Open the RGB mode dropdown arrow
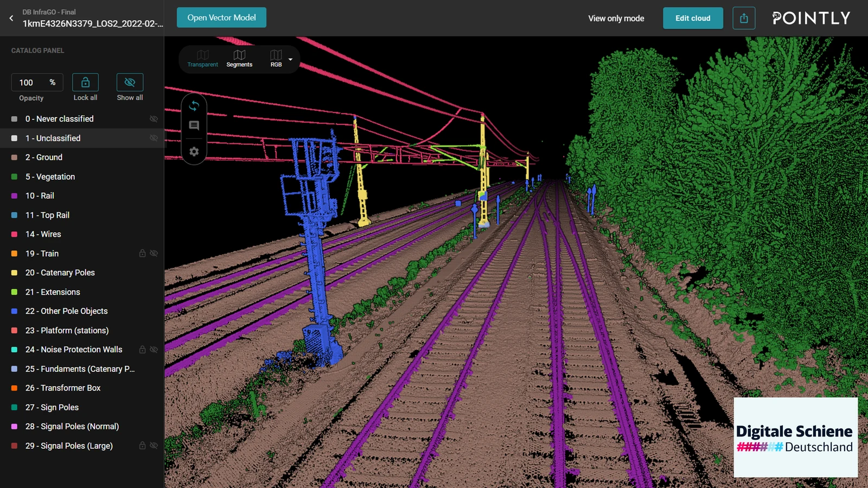 point(290,59)
